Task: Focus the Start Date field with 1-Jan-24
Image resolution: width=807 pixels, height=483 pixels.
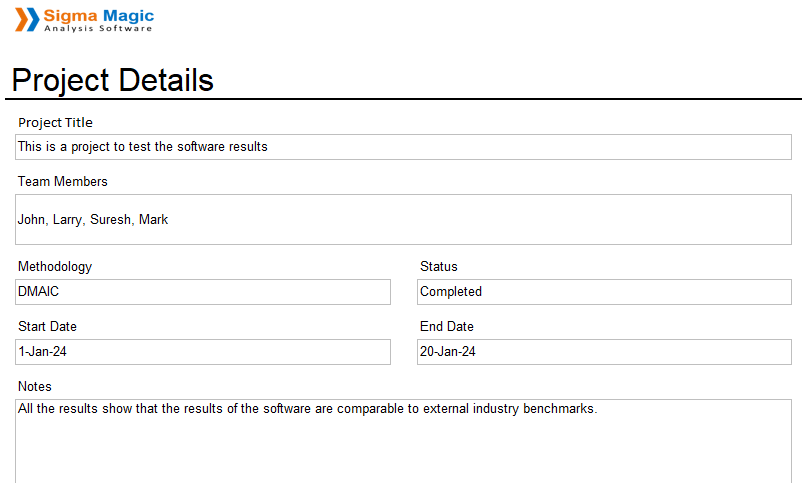Action: pos(203,352)
